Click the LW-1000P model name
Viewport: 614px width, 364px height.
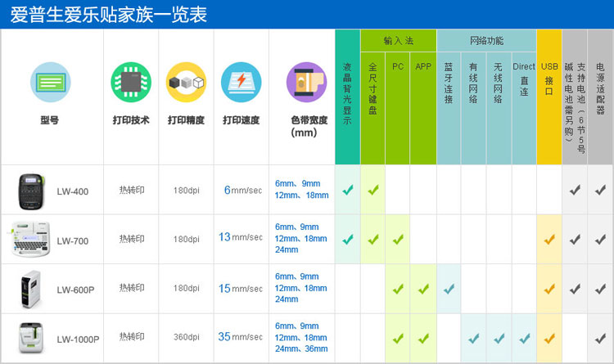78,339
